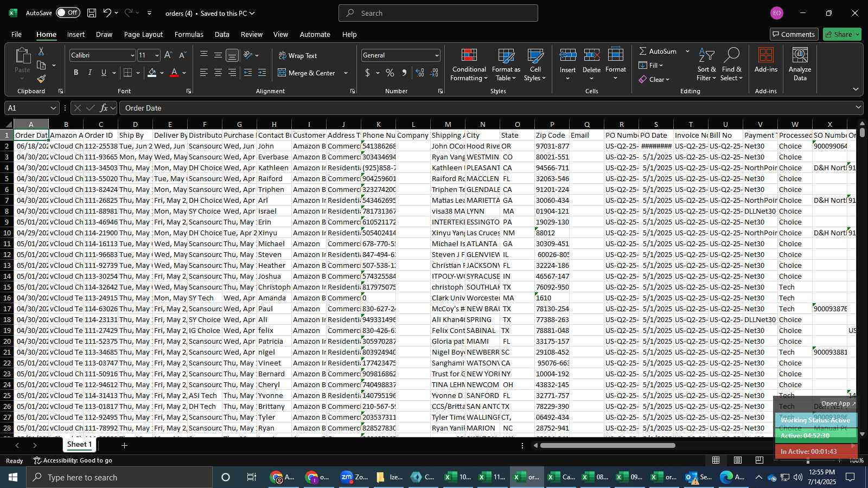Add a new sheet with plus button
Image resolution: width=868 pixels, height=488 pixels.
pos(124,445)
